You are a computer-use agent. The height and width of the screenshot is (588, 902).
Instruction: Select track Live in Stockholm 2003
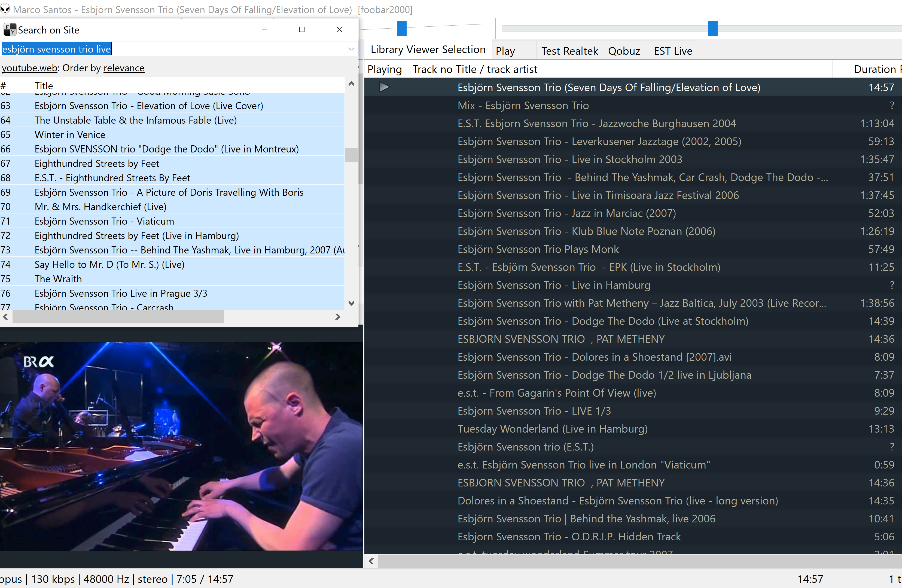point(633,159)
